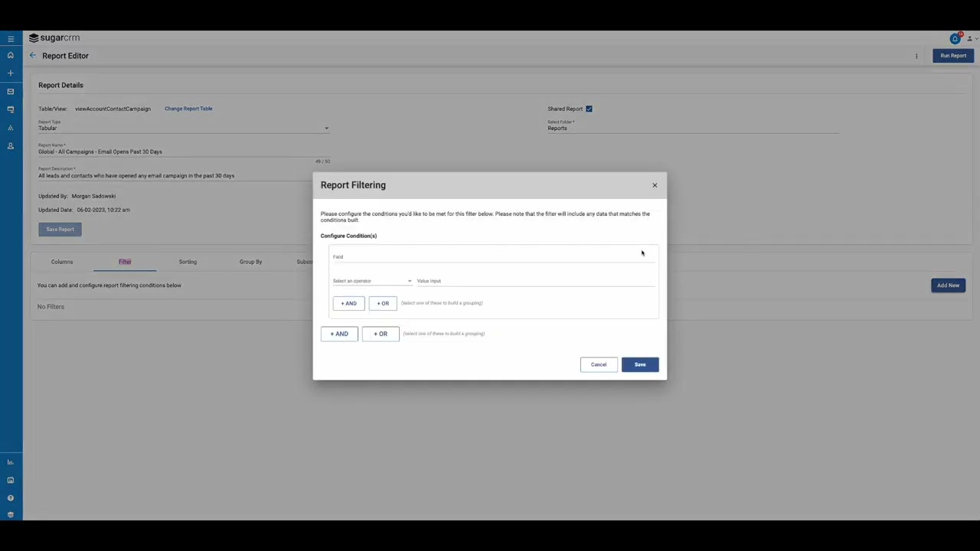The height and width of the screenshot is (551, 980).
Task: Click the Change Report Table link
Action: coord(188,109)
